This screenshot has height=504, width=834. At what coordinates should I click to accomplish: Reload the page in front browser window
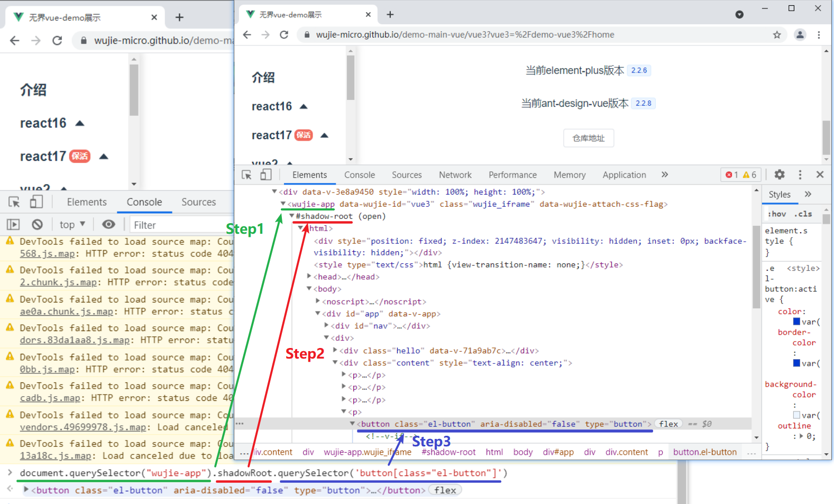pos(284,34)
